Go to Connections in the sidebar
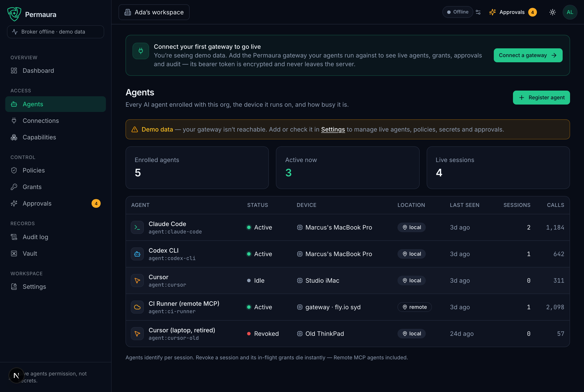Viewport: 584px width, 392px height. 56,121
